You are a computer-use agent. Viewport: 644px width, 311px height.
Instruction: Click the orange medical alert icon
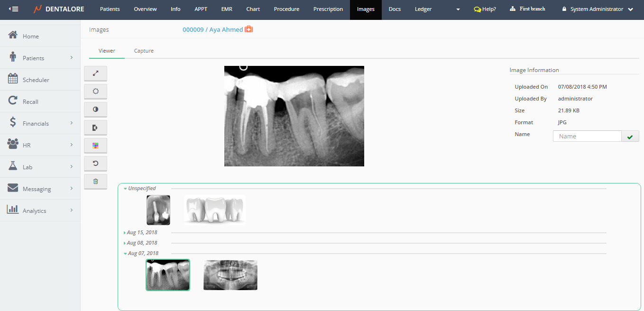point(248,29)
